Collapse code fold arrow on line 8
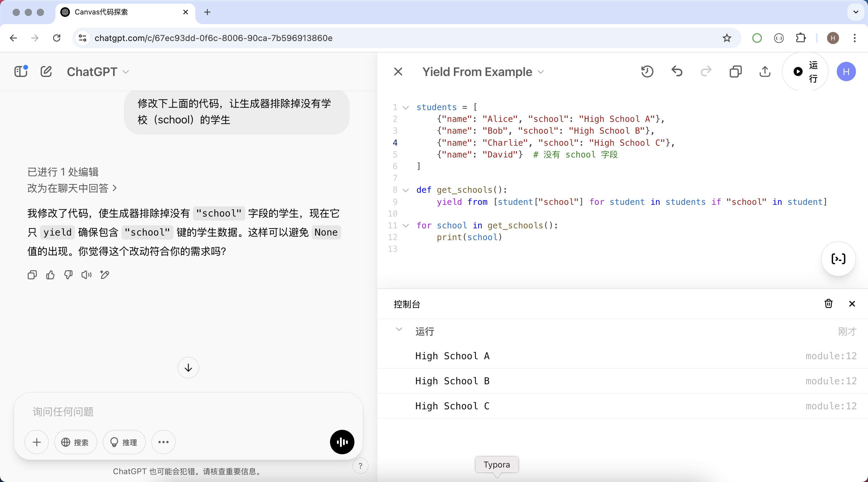This screenshot has height=482, width=868. [406, 190]
